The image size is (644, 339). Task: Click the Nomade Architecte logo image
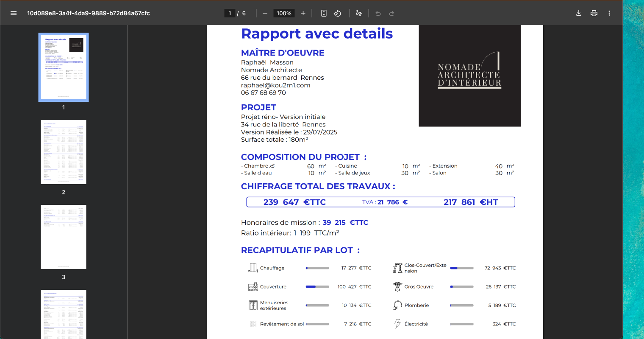tap(469, 76)
